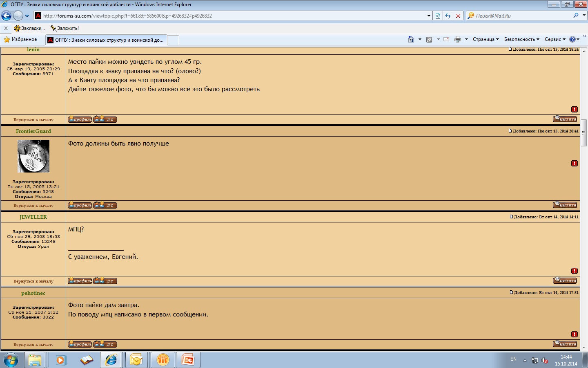Select the ОГПУ forum browser tab
Viewport: 588px width, 368px height.
(106, 40)
